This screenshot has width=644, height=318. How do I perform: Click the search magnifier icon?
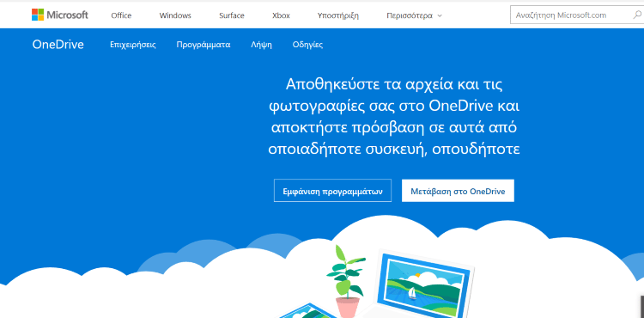pos(636,15)
